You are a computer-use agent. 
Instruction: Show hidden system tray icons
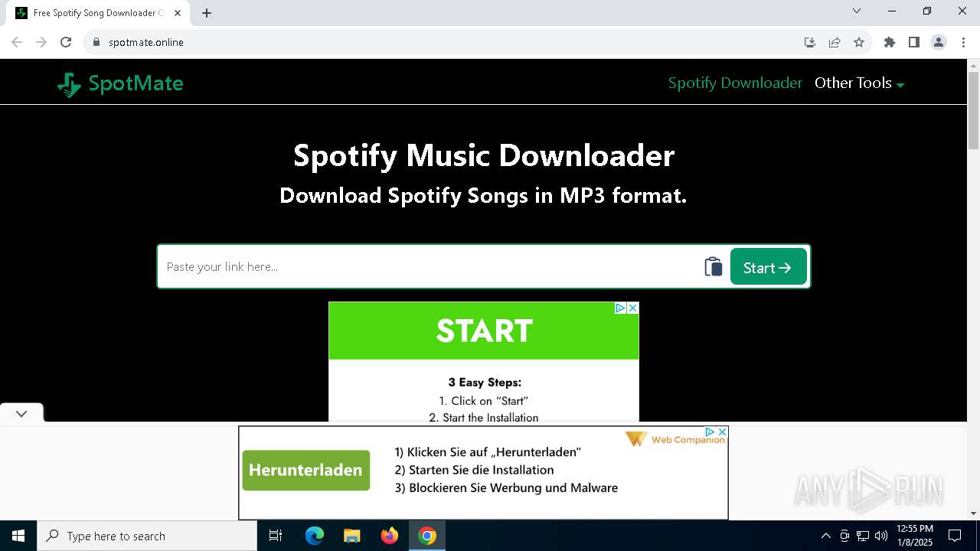pos(825,536)
